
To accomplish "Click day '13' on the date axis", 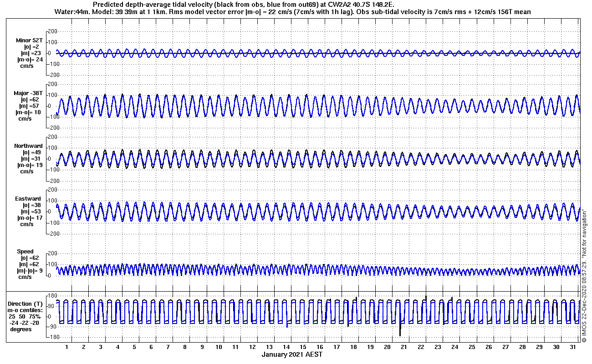I will point(269,347).
